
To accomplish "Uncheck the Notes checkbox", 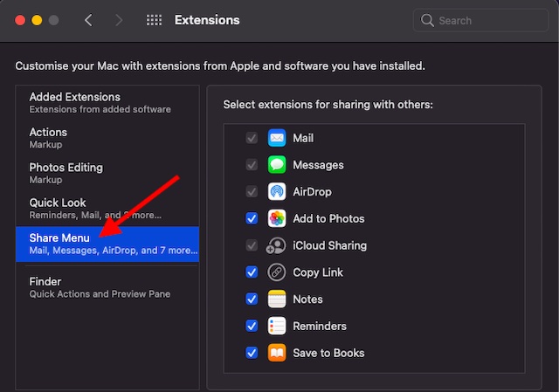I will coord(252,299).
